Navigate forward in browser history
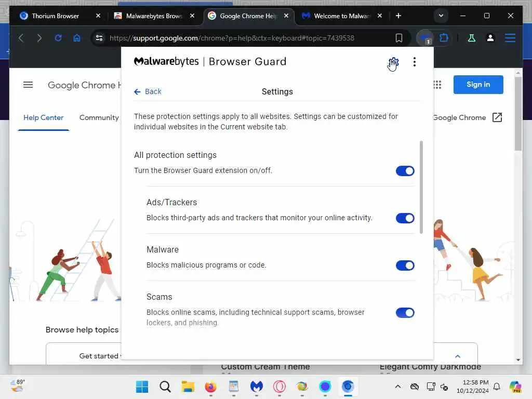 point(39,38)
